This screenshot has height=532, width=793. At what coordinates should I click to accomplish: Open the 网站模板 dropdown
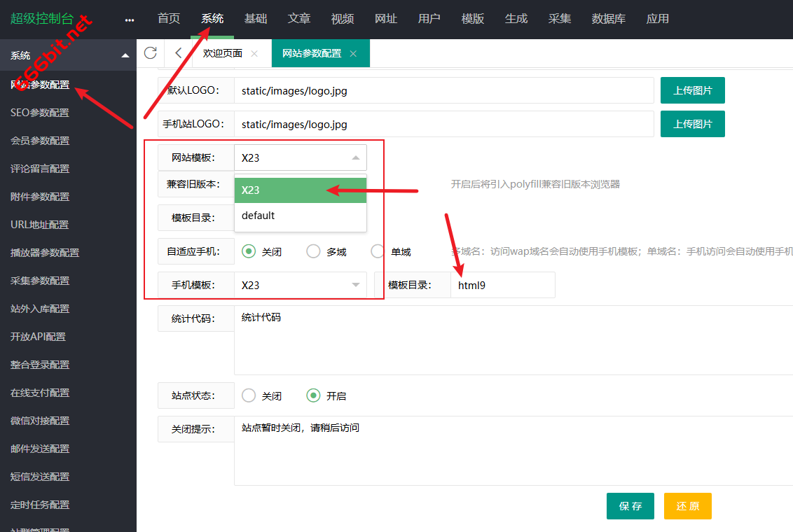(x=300, y=157)
